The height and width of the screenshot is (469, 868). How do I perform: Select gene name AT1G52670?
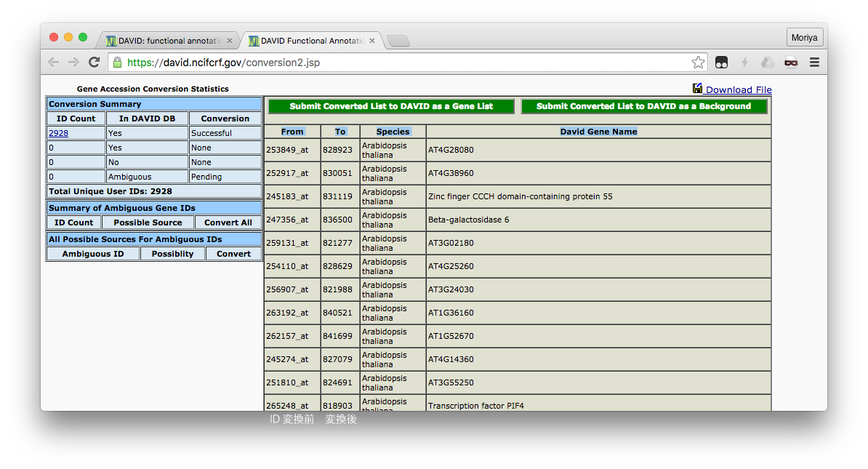pyautogui.click(x=451, y=336)
